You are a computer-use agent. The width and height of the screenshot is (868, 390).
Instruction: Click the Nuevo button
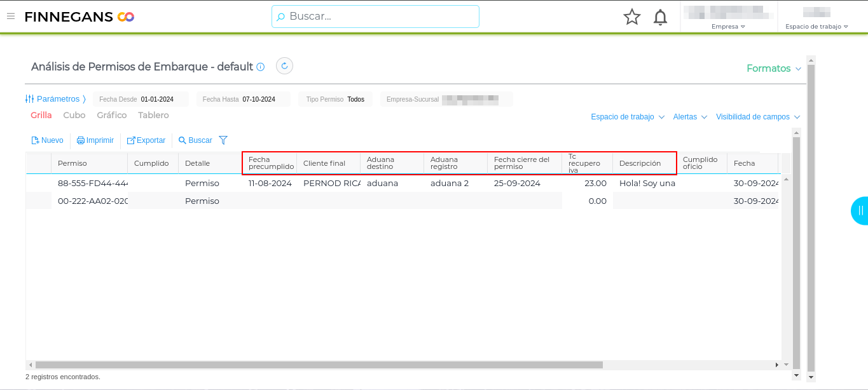[48, 140]
